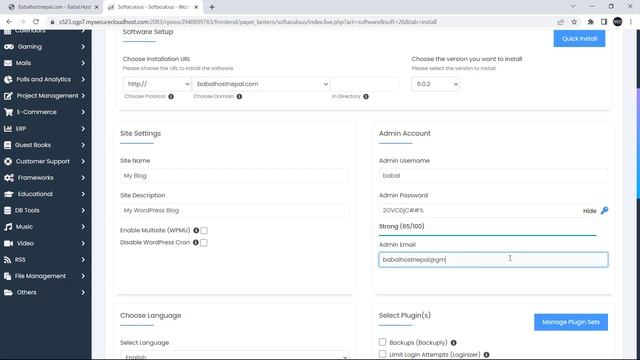Generate a random password with key icon

pos(604,211)
